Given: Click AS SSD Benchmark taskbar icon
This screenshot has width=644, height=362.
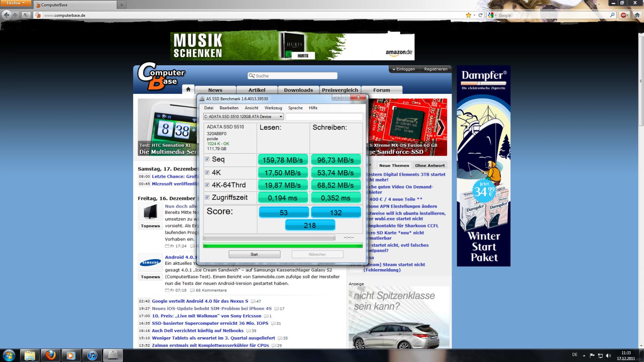Looking at the screenshot, I should pyautogui.click(x=113, y=355).
